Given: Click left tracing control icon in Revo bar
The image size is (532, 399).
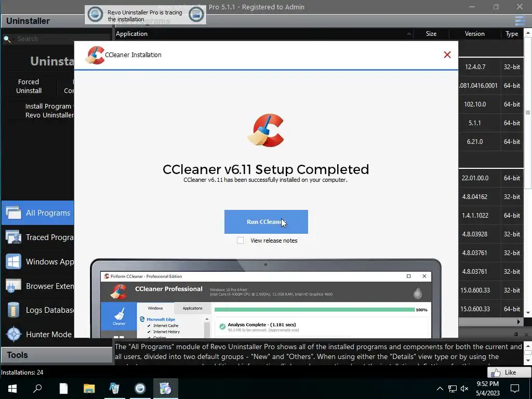Looking at the screenshot, I should [96, 15].
